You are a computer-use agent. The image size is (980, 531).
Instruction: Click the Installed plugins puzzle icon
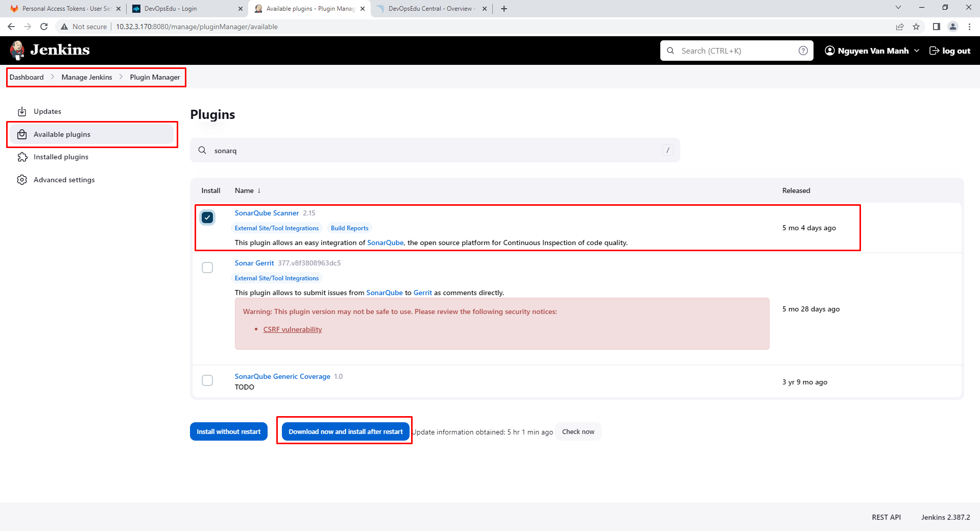pyautogui.click(x=22, y=157)
